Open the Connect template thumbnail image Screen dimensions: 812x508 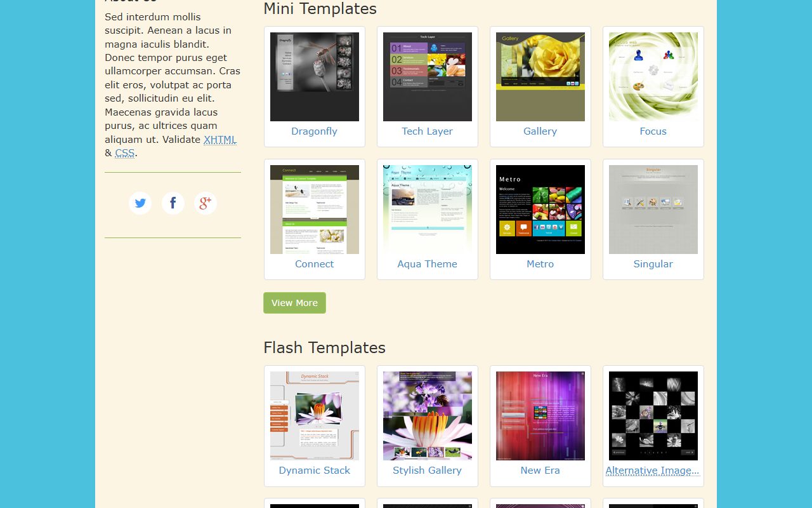(x=315, y=210)
